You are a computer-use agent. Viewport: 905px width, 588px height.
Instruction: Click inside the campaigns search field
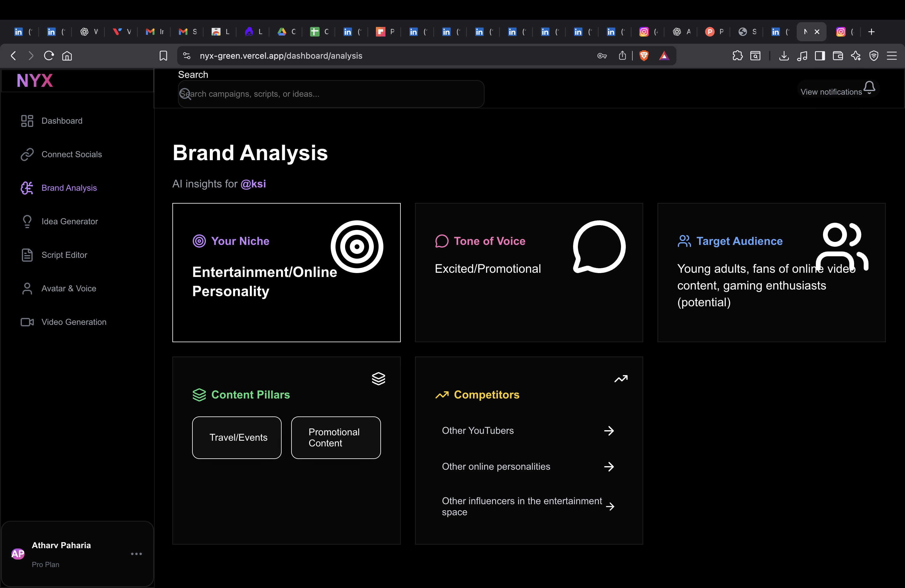pyautogui.click(x=330, y=94)
